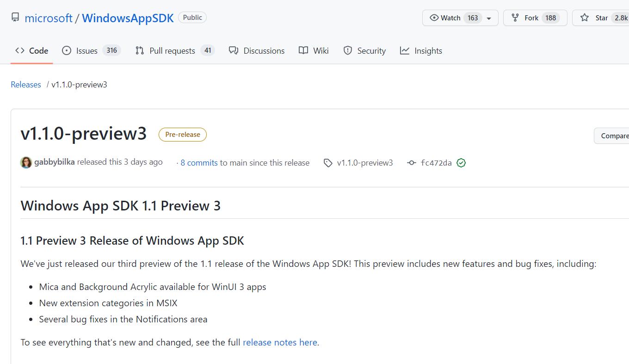Image resolution: width=629 pixels, height=364 pixels.
Task: Expand the Pull requests counter showing 41
Action: (x=208, y=50)
